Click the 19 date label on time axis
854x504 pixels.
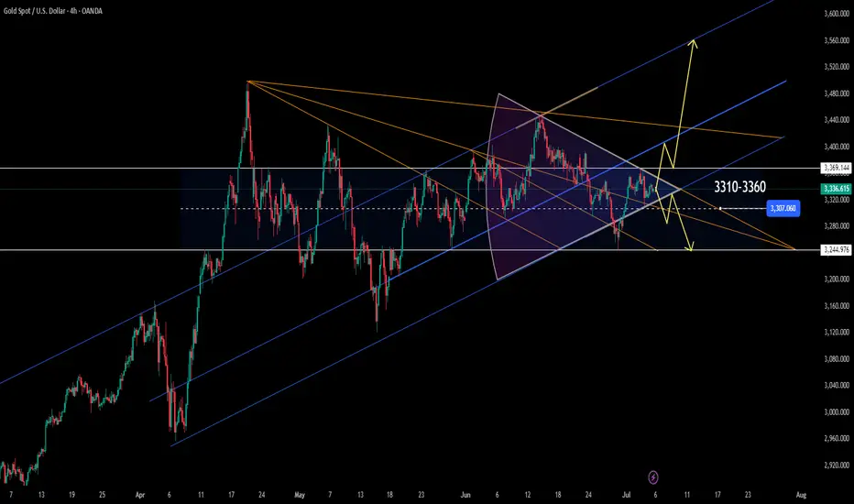(71, 495)
